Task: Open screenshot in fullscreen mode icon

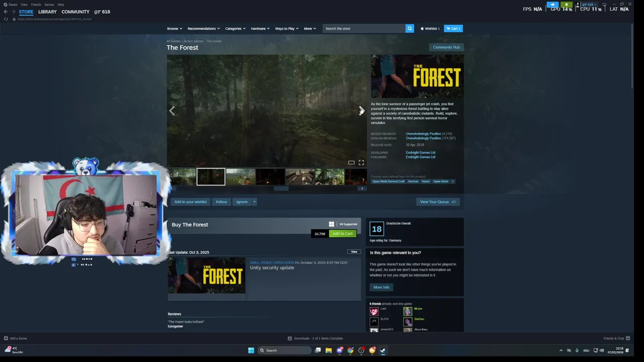Action: [x=361, y=162]
